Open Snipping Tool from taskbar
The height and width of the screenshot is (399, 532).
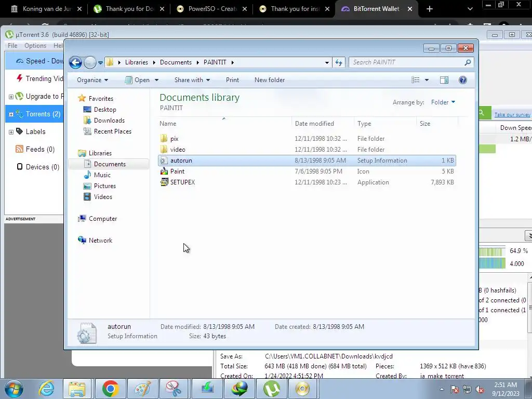tap(174, 389)
